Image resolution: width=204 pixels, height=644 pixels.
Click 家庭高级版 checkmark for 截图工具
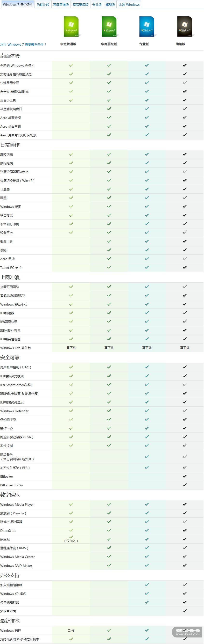pyautogui.click(x=109, y=241)
